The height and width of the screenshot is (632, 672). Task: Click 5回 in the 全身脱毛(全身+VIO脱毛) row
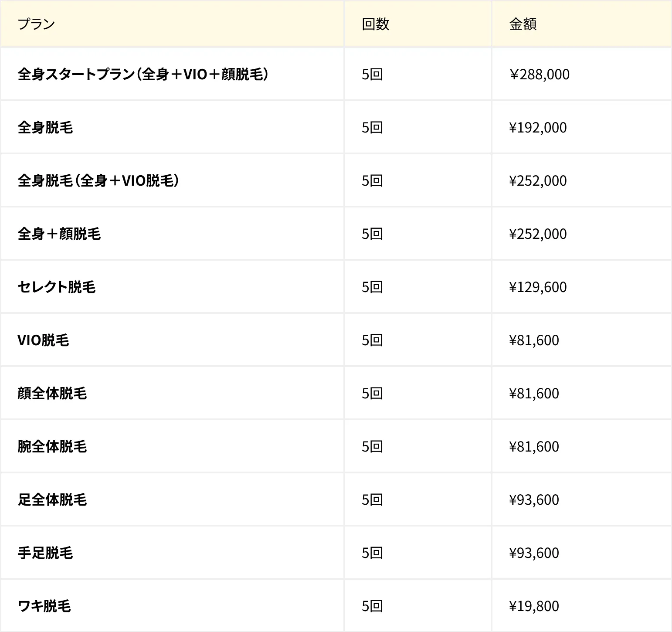click(372, 181)
